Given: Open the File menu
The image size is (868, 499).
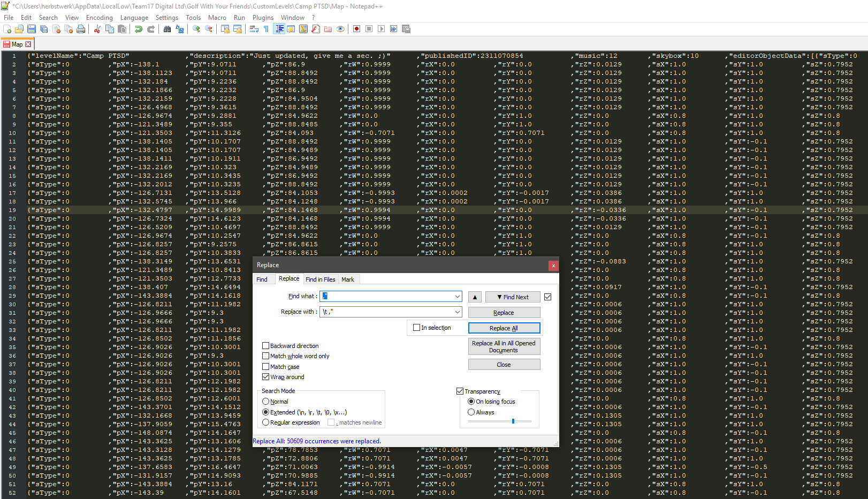Looking at the screenshot, I should click(x=9, y=18).
